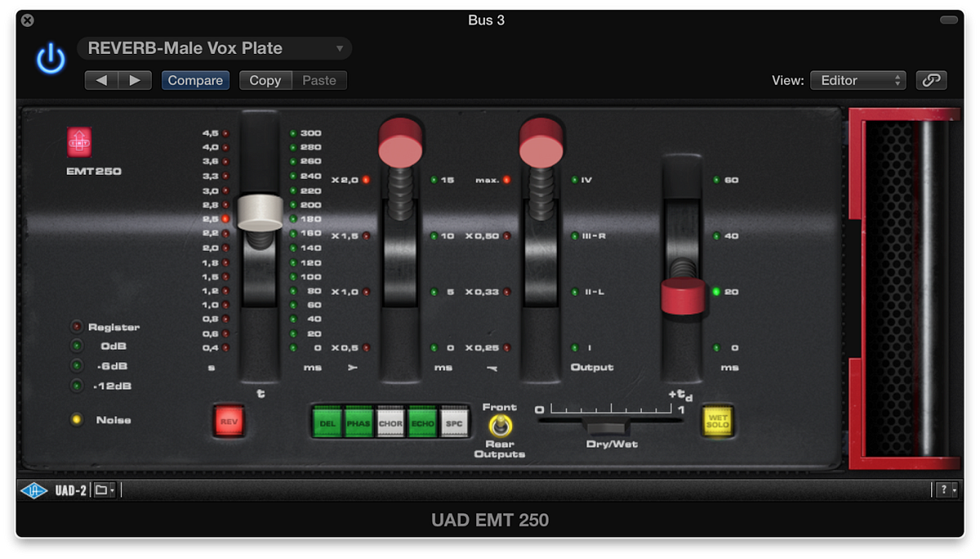Load next preset with right arrow
980x559 pixels.
(x=136, y=80)
